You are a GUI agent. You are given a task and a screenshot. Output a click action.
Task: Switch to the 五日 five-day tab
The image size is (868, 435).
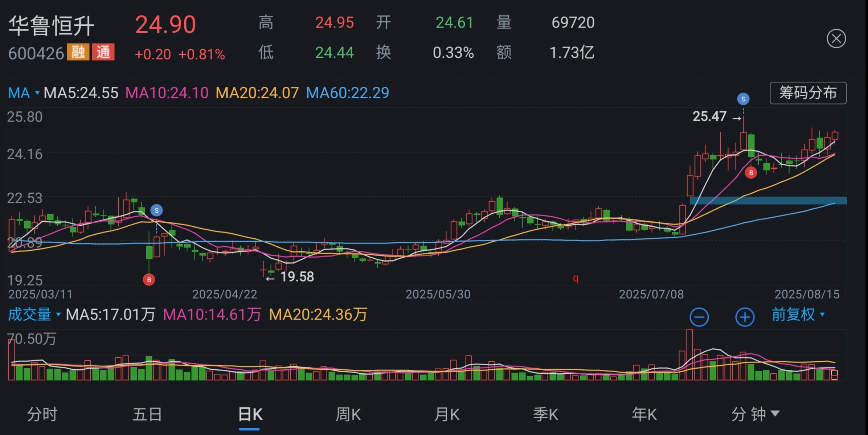click(147, 414)
